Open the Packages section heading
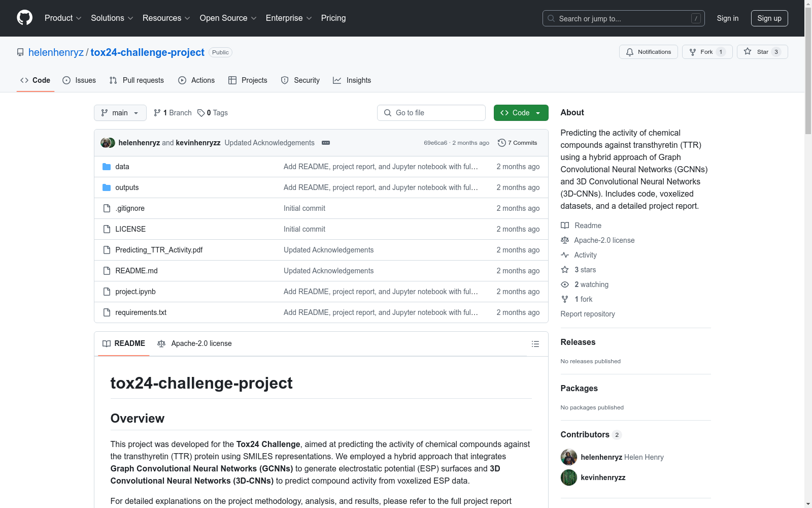 tap(579, 388)
